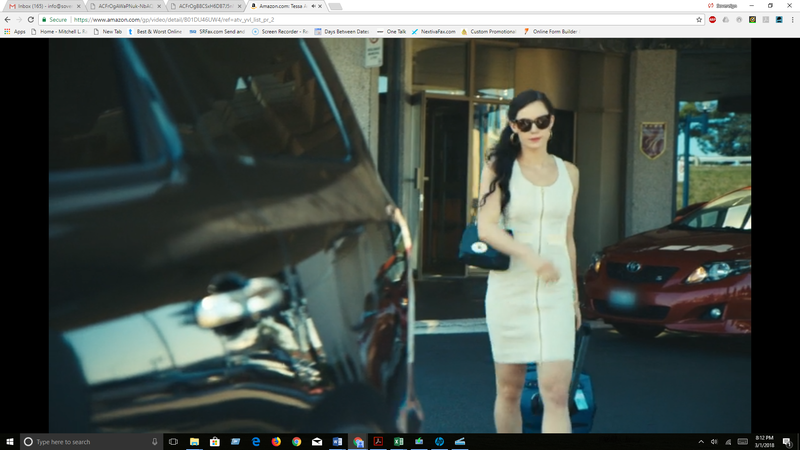Open the network status icon in the tray
Image resolution: width=800 pixels, height=450 pixels.
[x=728, y=442]
